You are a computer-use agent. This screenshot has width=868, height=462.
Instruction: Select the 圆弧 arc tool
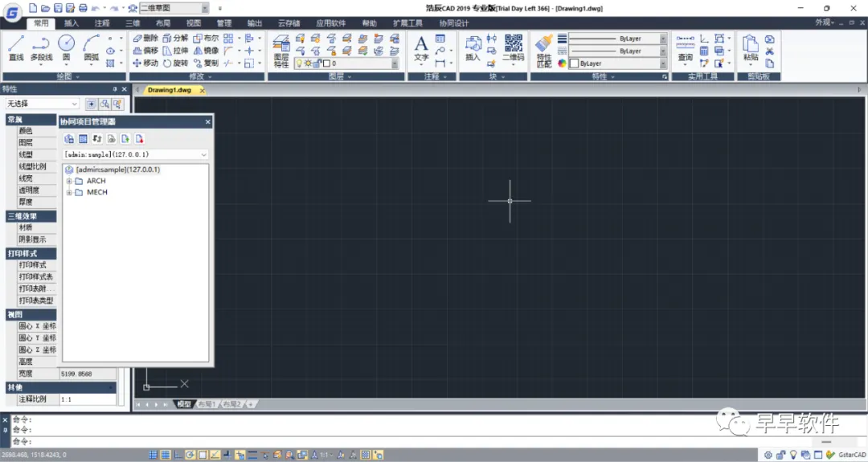(x=92, y=48)
